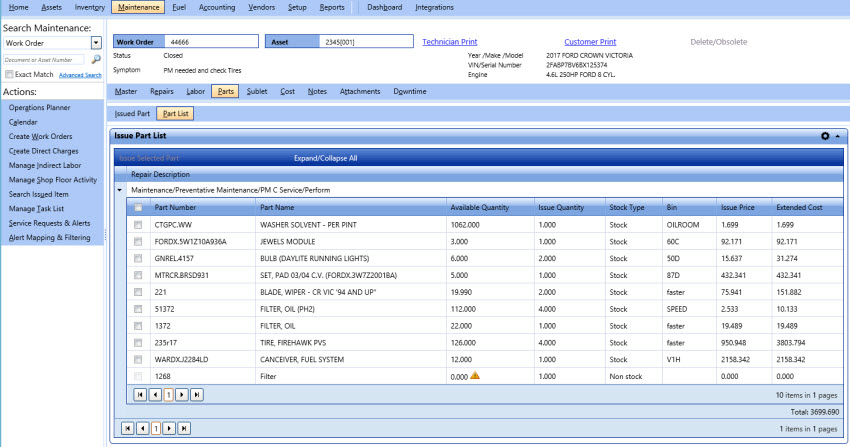Open the Work Order search type dropdown

coord(96,43)
